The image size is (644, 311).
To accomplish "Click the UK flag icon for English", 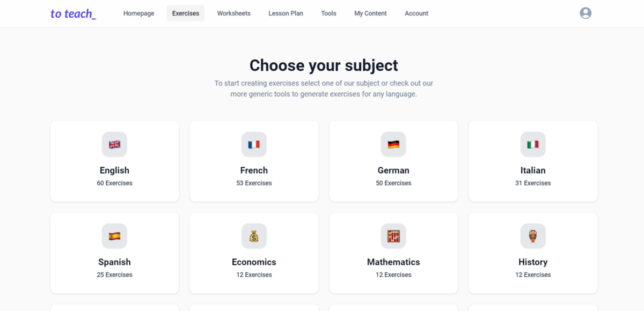I will point(114,144).
